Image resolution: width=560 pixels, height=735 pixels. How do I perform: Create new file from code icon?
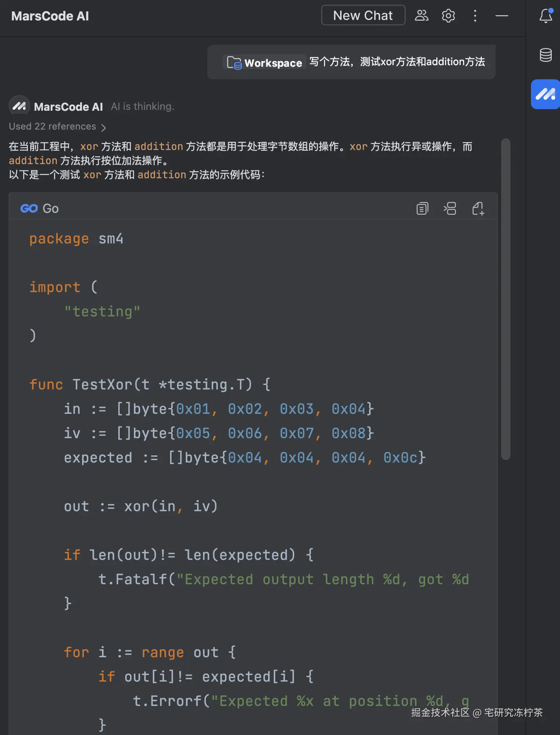(478, 208)
